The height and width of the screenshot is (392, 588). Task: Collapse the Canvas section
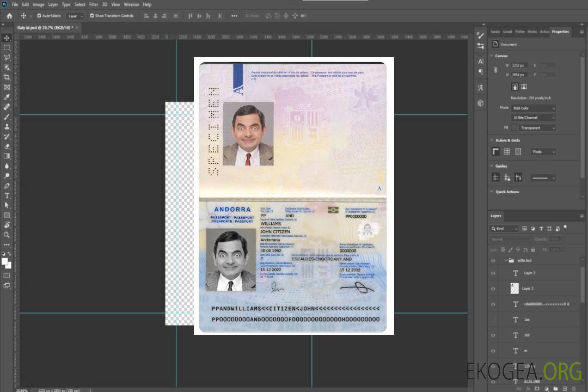click(x=492, y=56)
